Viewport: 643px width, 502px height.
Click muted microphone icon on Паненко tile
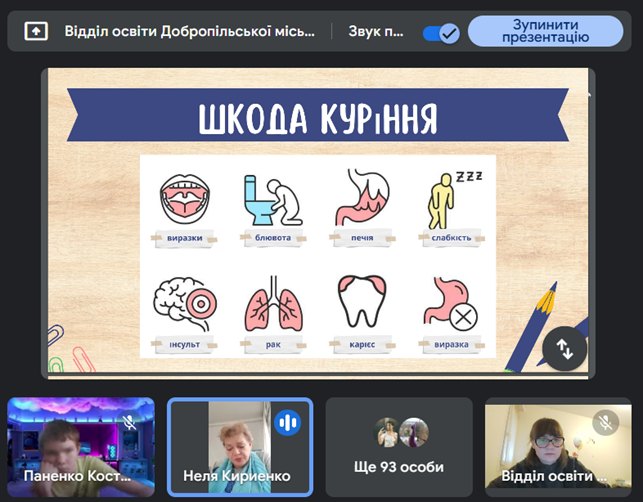[x=129, y=422]
